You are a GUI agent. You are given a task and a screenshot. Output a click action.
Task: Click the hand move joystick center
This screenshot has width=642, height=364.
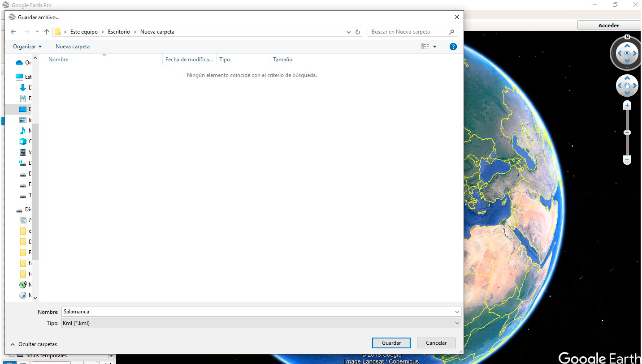(627, 85)
